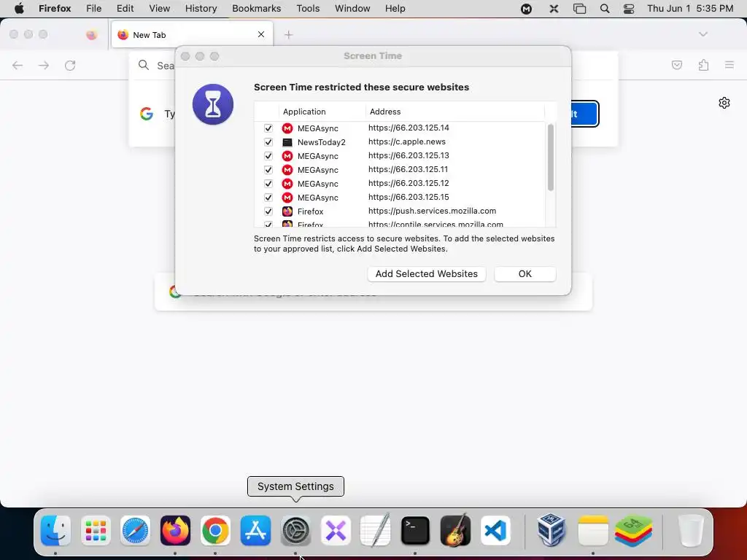747x560 pixels.
Task: Click the Address column header
Action: pos(455,112)
